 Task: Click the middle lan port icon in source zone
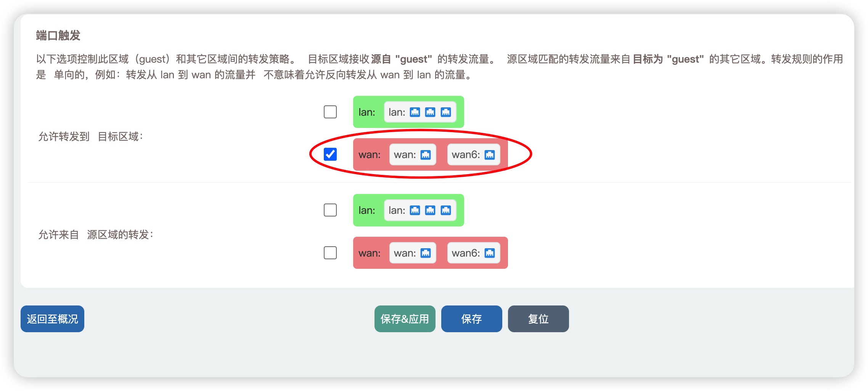tap(430, 210)
